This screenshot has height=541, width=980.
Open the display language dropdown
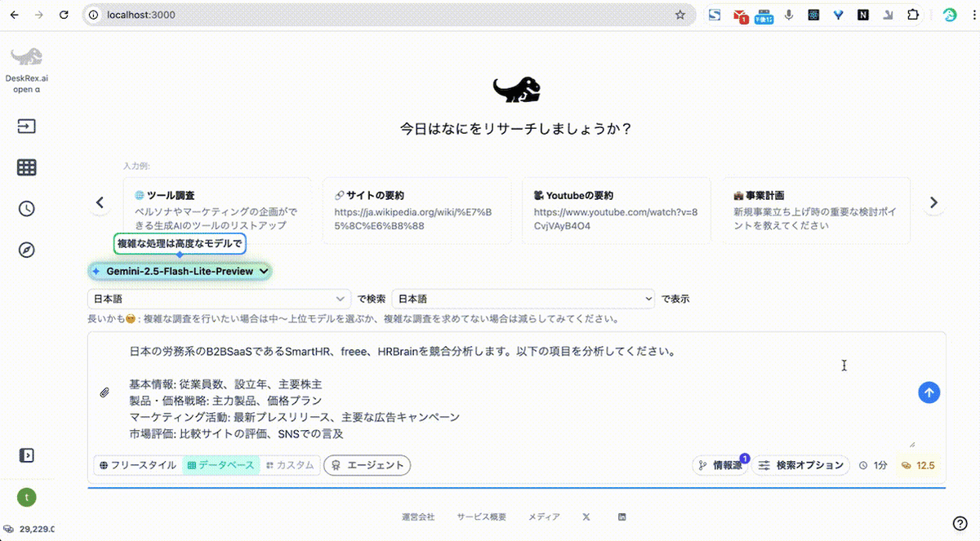[x=523, y=298]
